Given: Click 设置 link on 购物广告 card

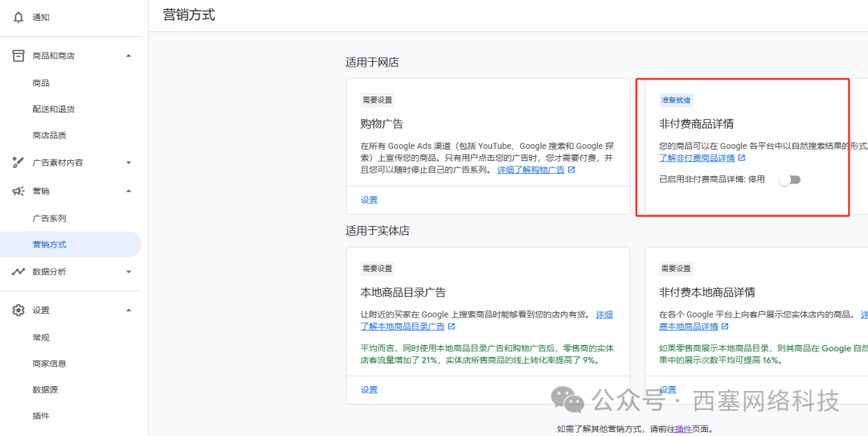Looking at the screenshot, I should click(369, 200).
